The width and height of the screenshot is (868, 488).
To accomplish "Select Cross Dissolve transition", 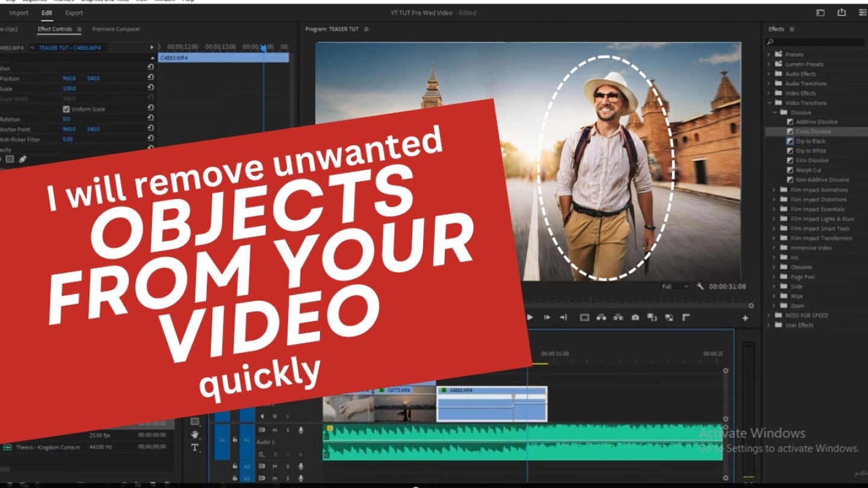I will point(813,131).
